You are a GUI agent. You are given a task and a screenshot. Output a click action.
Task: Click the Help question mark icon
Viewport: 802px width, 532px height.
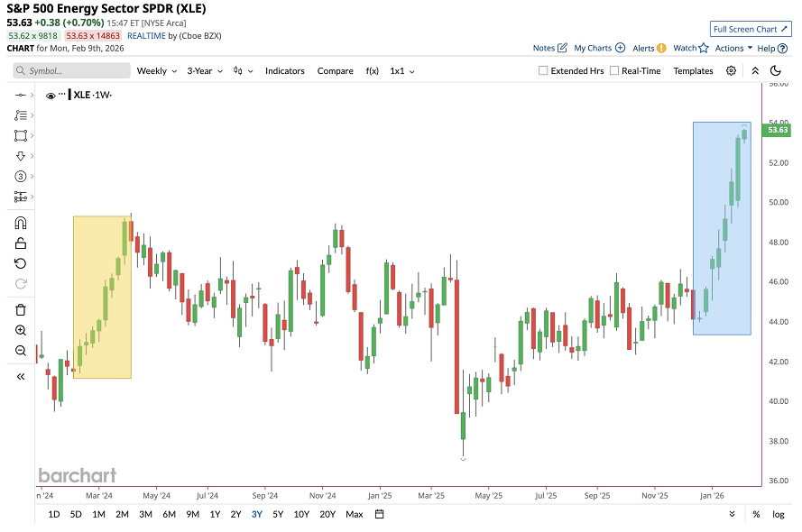[782, 49]
